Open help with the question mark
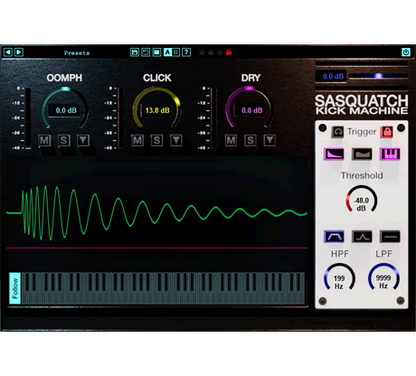Viewport: 416px width, 376px height. click(186, 52)
